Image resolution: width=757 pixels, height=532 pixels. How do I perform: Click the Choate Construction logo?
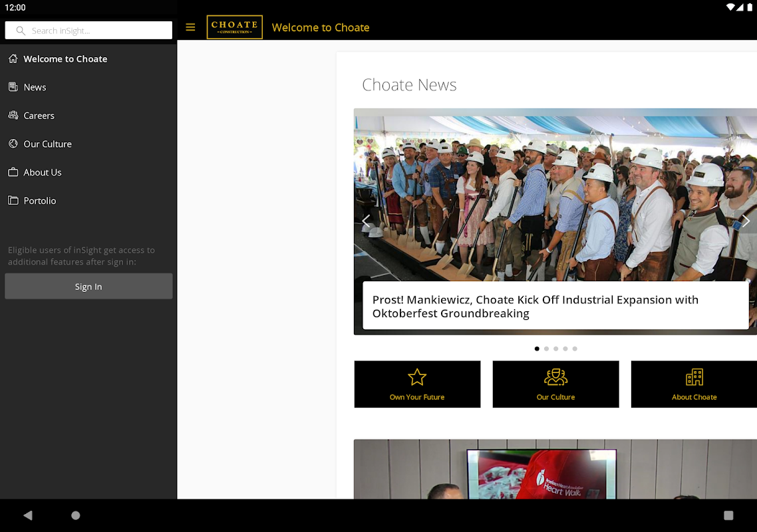(x=235, y=27)
